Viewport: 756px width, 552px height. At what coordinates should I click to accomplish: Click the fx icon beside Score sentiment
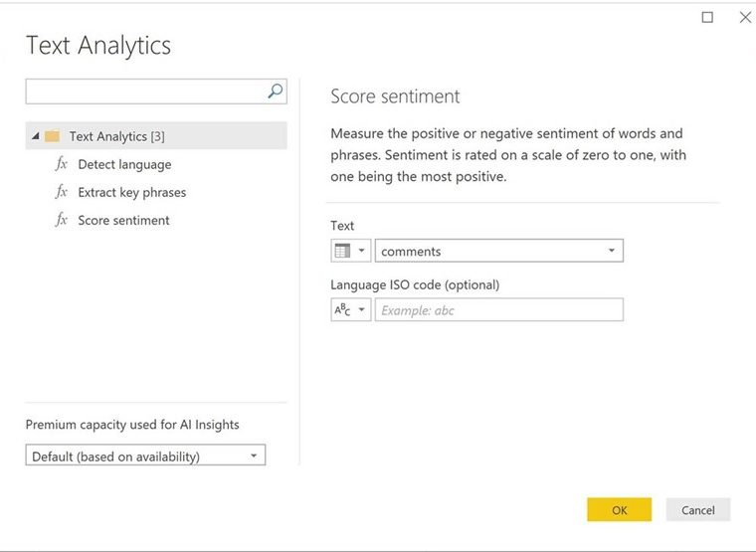(x=62, y=220)
